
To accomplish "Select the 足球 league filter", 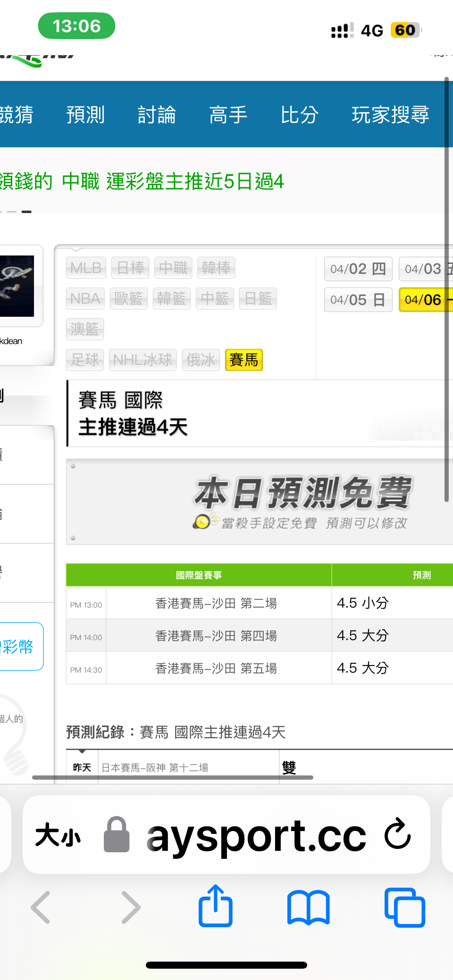I will (85, 360).
